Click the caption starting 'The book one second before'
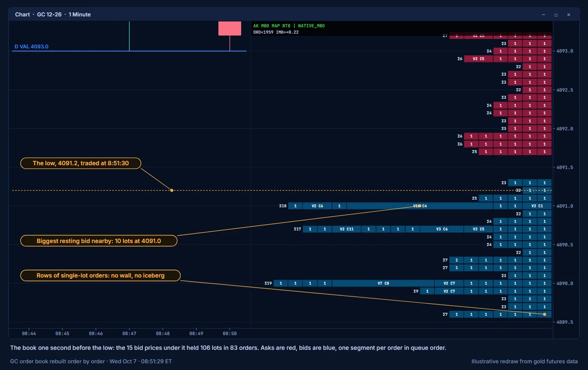588x370 pixels. coord(228,348)
